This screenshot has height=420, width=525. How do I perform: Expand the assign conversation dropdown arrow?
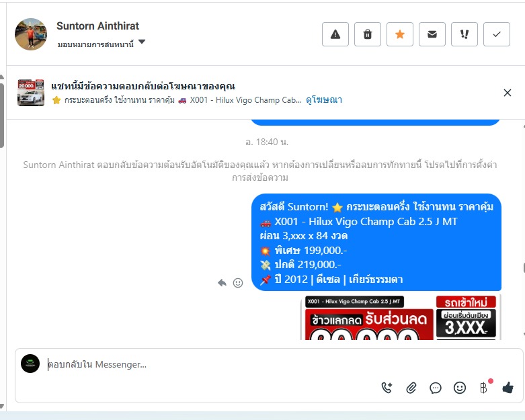pos(142,42)
